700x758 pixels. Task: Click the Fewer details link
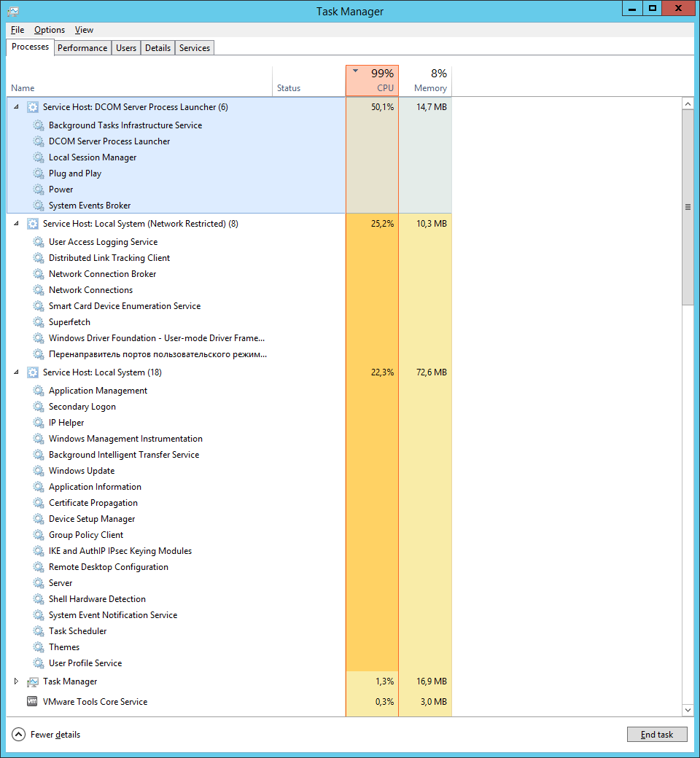[55, 735]
